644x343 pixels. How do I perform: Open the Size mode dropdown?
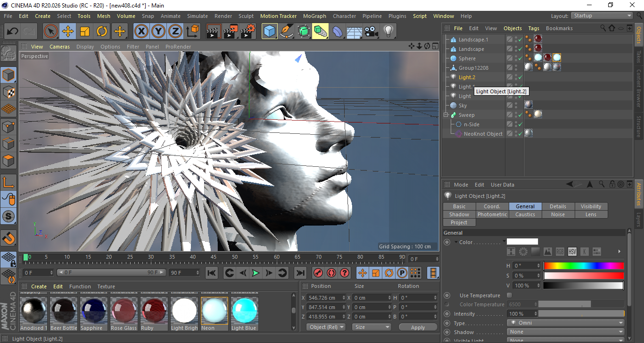372,327
